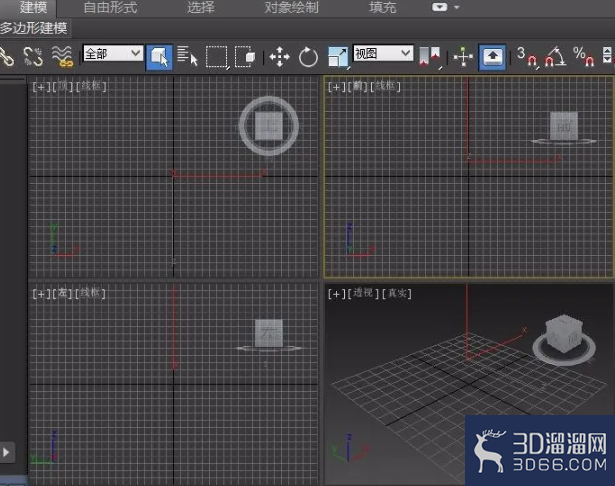615x486 pixels.
Task: Expand the left side panel arrow
Action: [7, 452]
